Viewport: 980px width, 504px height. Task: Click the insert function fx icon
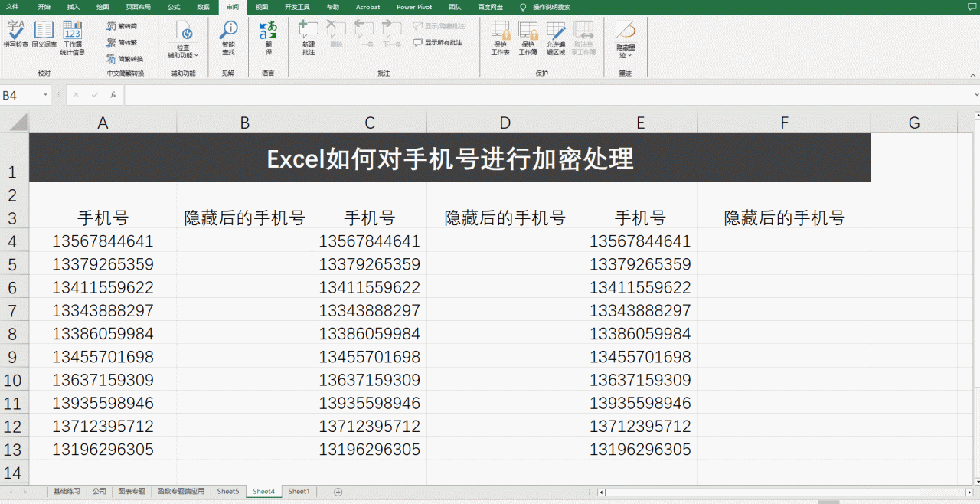click(113, 95)
